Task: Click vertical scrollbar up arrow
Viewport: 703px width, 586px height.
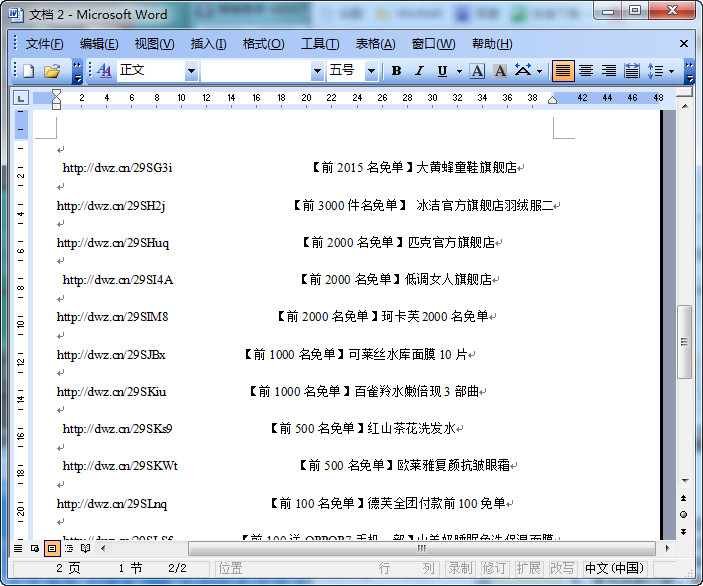Action: (x=685, y=106)
